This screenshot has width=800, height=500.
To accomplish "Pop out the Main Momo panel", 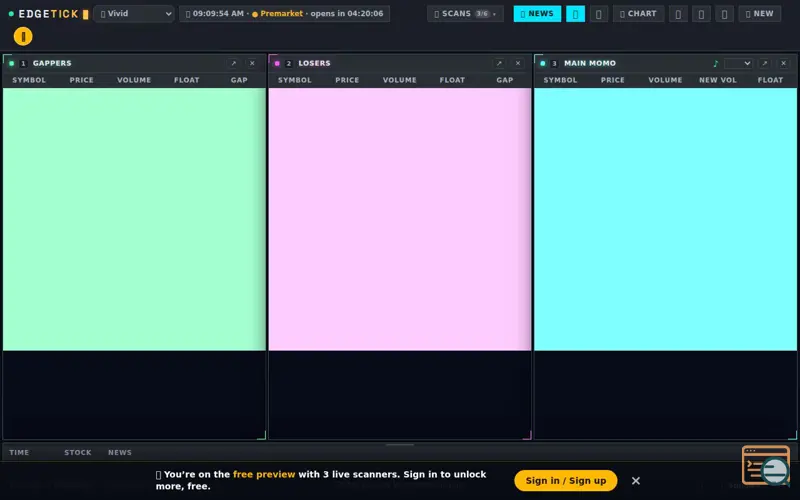I will (765, 63).
